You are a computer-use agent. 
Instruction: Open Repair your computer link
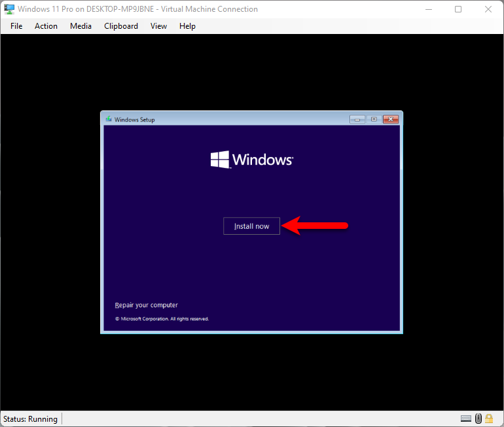146,305
